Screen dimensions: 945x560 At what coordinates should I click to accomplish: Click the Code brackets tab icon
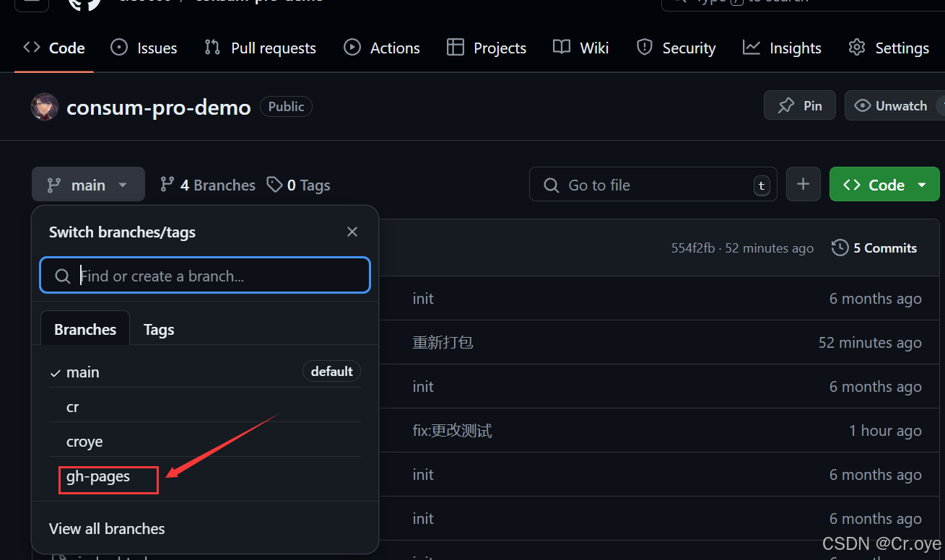point(32,48)
